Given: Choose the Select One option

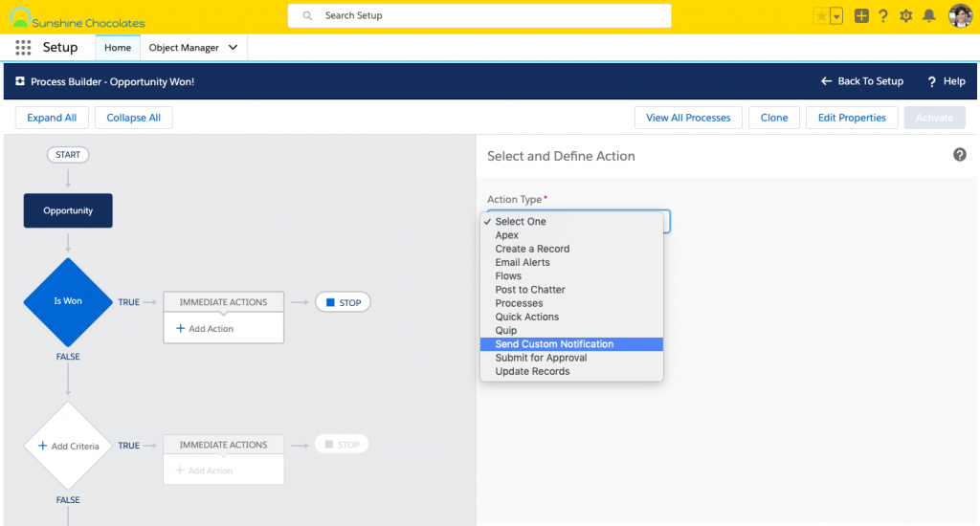Looking at the screenshot, I should 571,221.
